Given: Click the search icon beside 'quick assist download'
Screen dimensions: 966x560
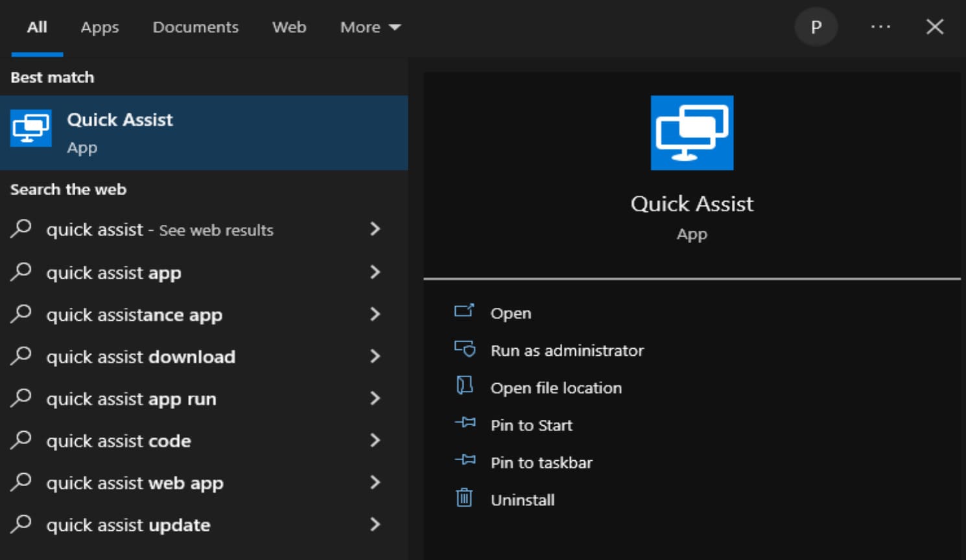Looking at the screenshot, I should pyautogui.click(x=21, y=355).
